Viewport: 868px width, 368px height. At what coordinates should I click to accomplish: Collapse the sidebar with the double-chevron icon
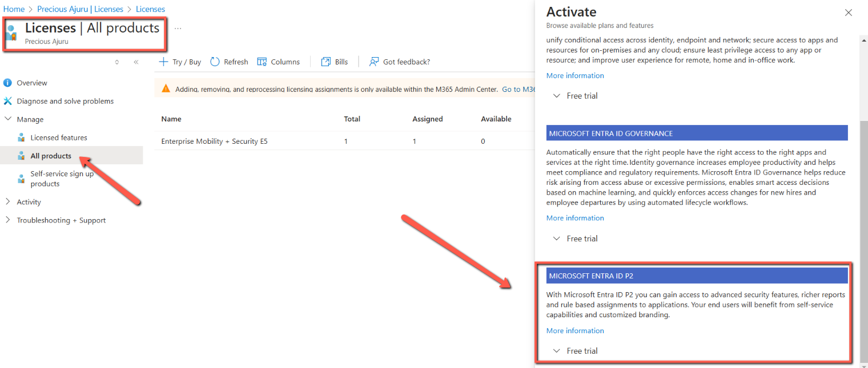click(136, 62)
